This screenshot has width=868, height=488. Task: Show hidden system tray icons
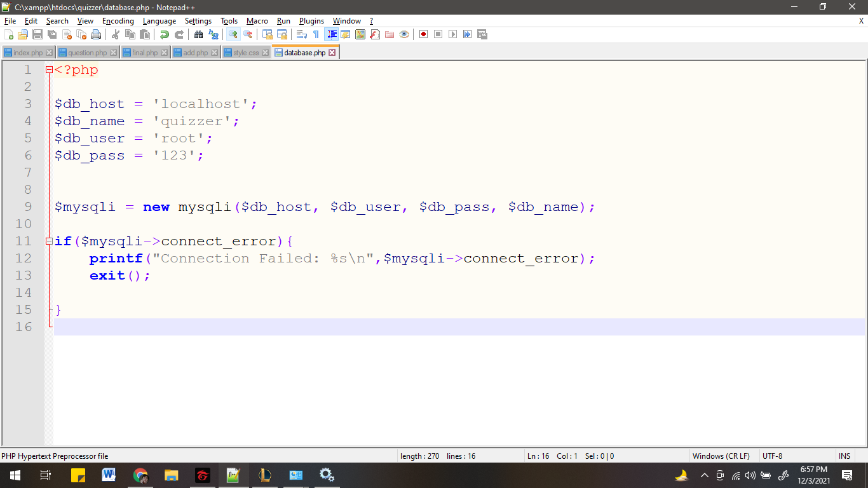point(704,475)
